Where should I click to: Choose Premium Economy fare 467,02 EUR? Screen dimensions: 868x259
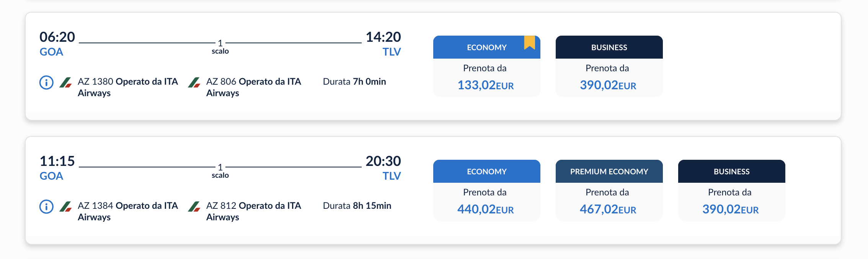pos(609,202)
